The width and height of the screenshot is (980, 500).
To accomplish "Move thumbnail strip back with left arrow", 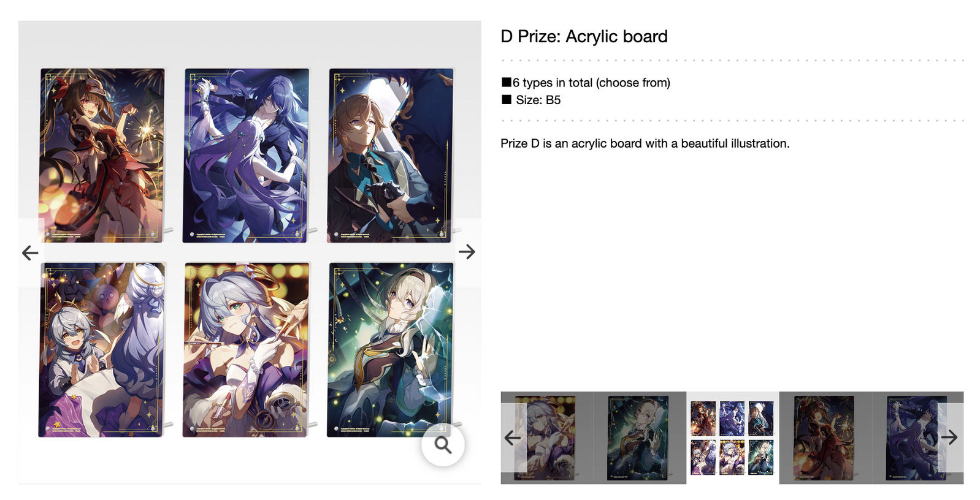I will click(x=513, y=438).
